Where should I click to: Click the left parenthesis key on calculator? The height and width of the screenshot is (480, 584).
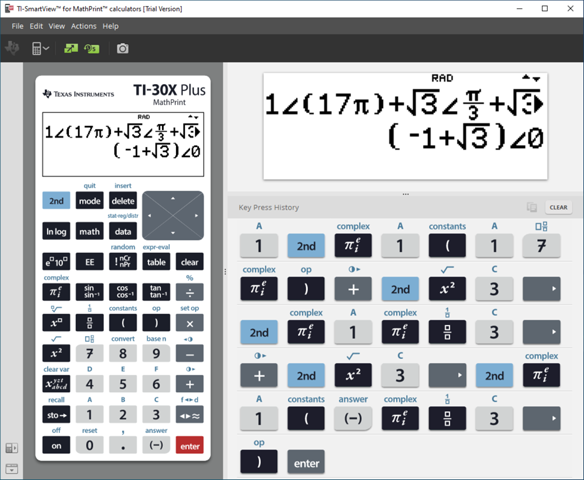point(123,323)
